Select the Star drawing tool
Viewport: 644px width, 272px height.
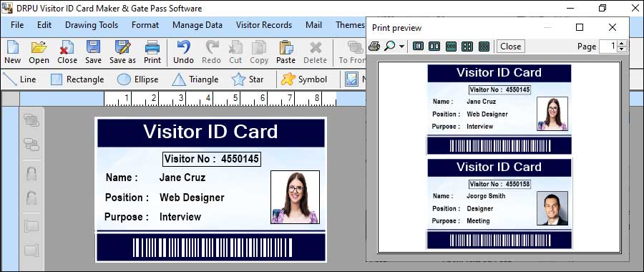[x=248, y=79]
